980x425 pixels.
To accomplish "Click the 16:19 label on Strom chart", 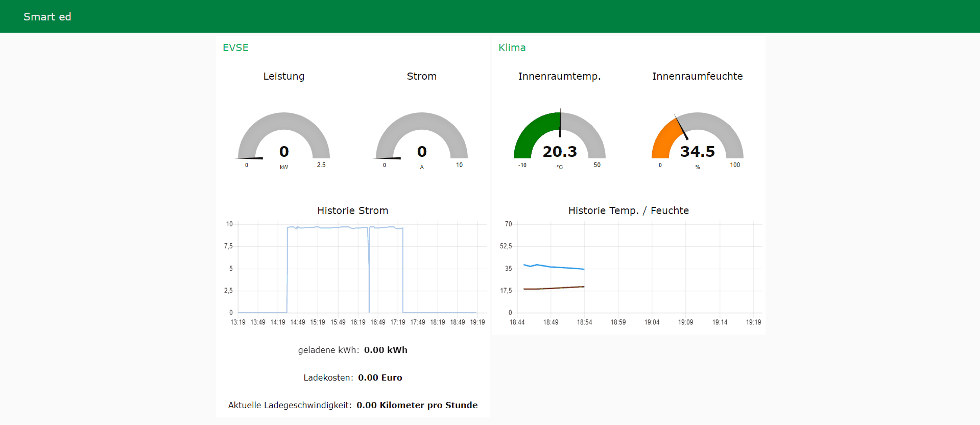I will click(x=358, y=322).
